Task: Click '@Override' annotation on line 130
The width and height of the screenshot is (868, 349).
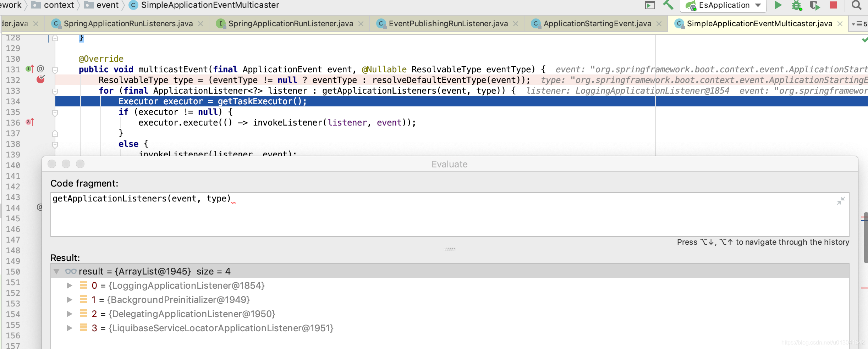Action: point(101,59)
